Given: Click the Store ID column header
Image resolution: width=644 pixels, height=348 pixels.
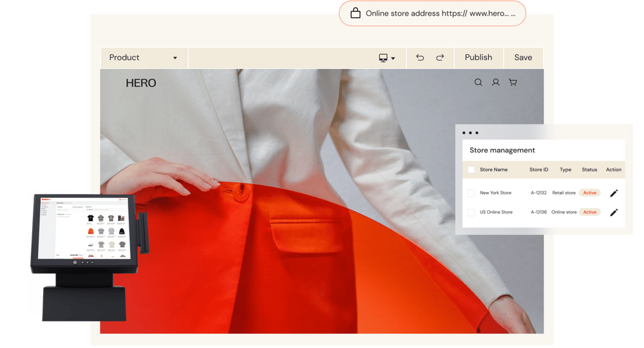Looking at the screenshot, I should 538,169.
